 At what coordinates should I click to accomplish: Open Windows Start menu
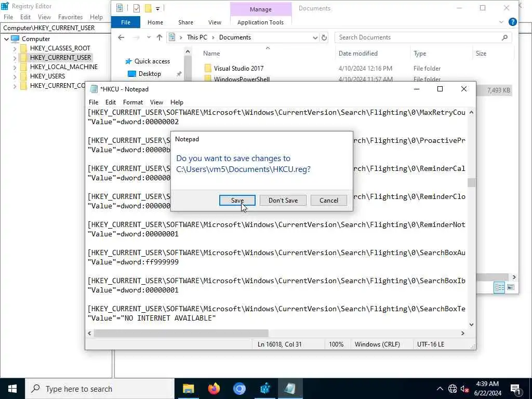pos(12,389)
